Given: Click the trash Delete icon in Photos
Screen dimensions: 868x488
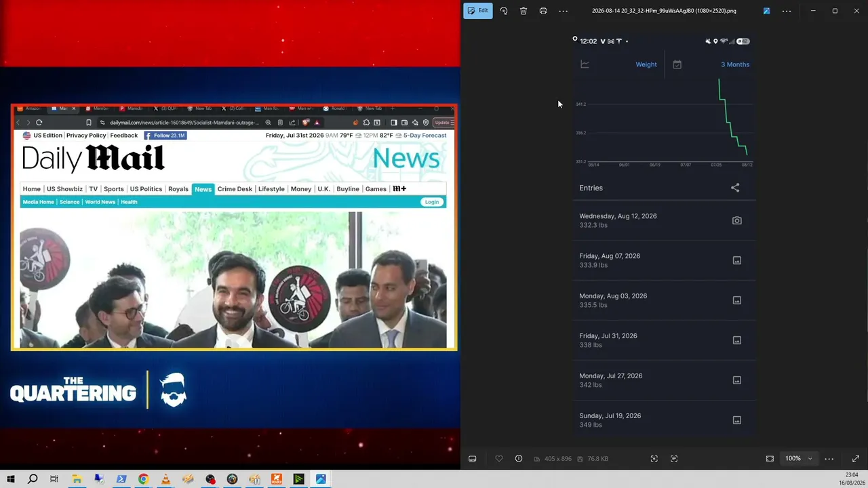Looking at the screenshot, I should click(x=524, y=11).
